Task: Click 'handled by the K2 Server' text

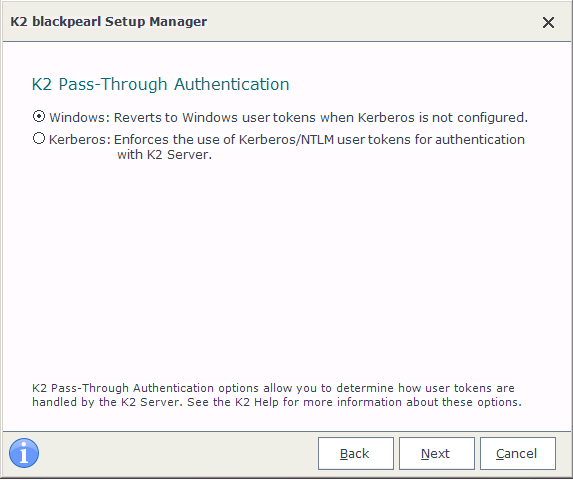Action: coord(107,402)
